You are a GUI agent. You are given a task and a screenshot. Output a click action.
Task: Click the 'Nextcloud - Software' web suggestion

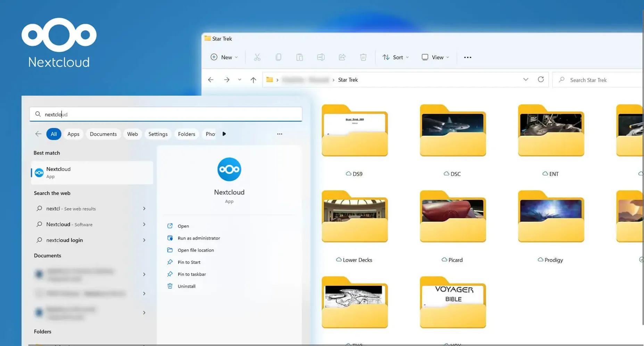(x=69, y=224)
